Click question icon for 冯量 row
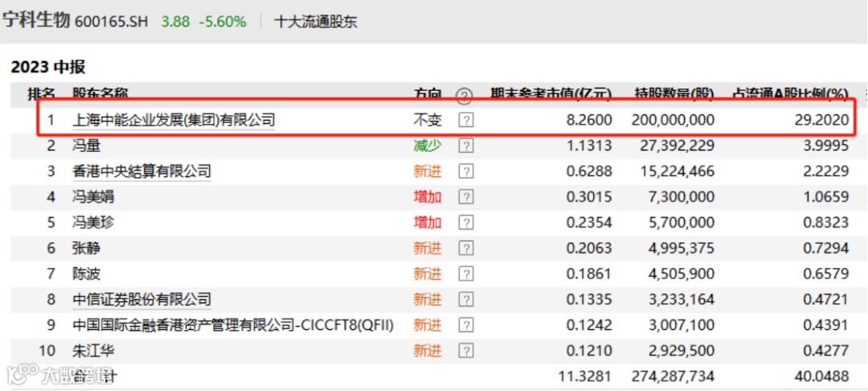The height and width of the screenshot is (391, 868). [x=466, y=146]
